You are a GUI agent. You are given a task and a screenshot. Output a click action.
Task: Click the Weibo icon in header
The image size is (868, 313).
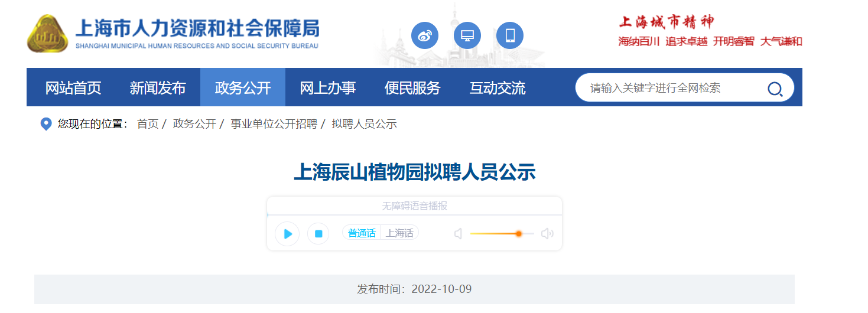424,35
